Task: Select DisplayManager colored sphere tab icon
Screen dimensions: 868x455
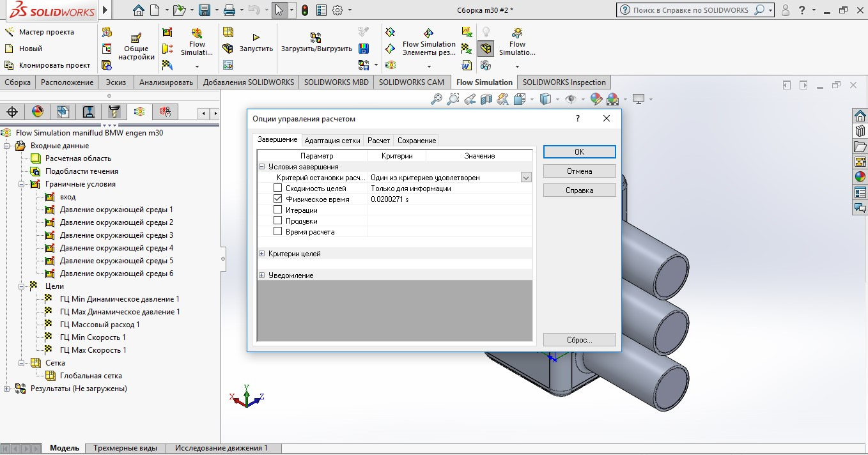Action: pyautogui.click(x=38, y=112)
